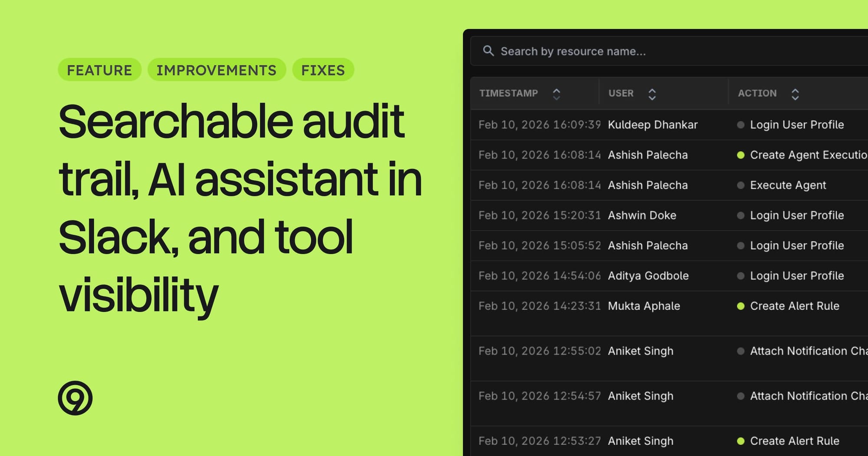
Task: Click Aniket Singh in the 12:55:02 row
Action: point(641,350)
